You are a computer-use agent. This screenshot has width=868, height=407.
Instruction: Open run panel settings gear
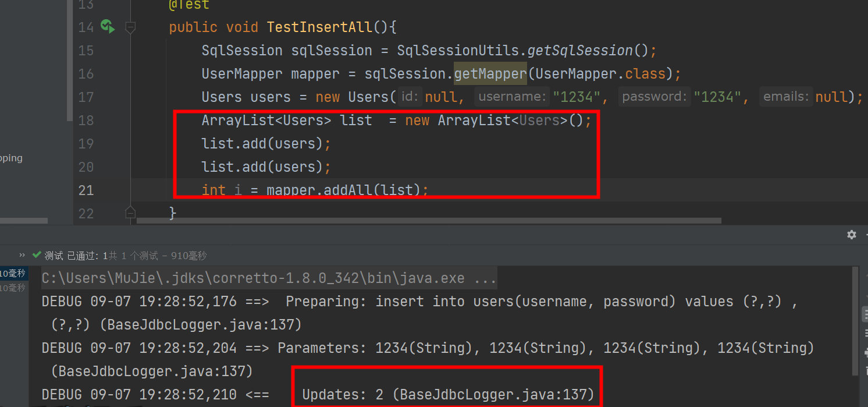tap(852, 235)
